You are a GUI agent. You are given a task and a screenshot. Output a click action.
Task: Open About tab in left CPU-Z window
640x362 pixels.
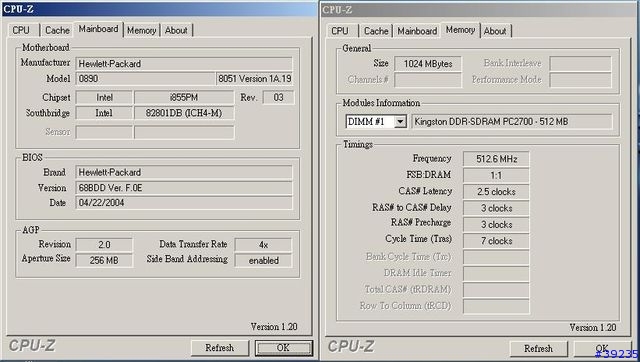tap(176, 30)
